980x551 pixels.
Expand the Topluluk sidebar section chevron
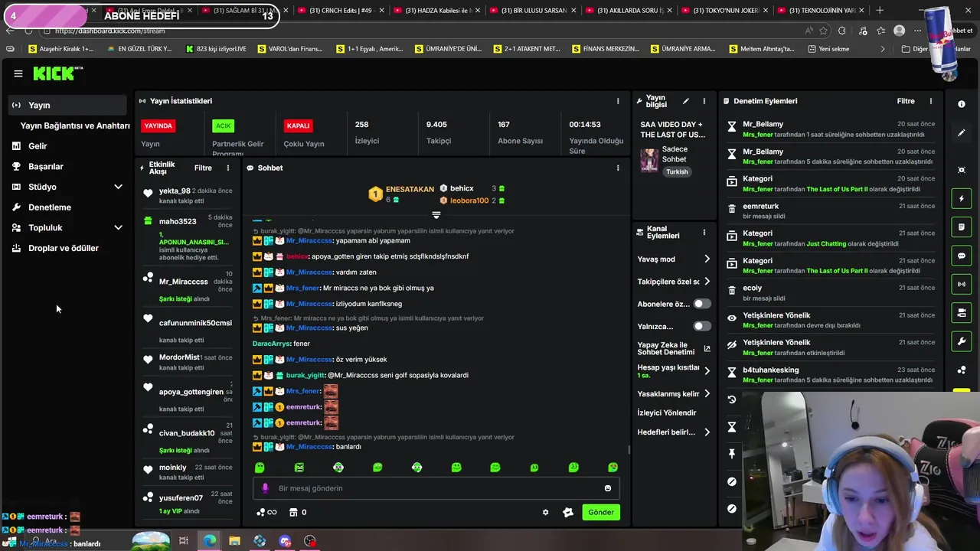click(118, 227)
